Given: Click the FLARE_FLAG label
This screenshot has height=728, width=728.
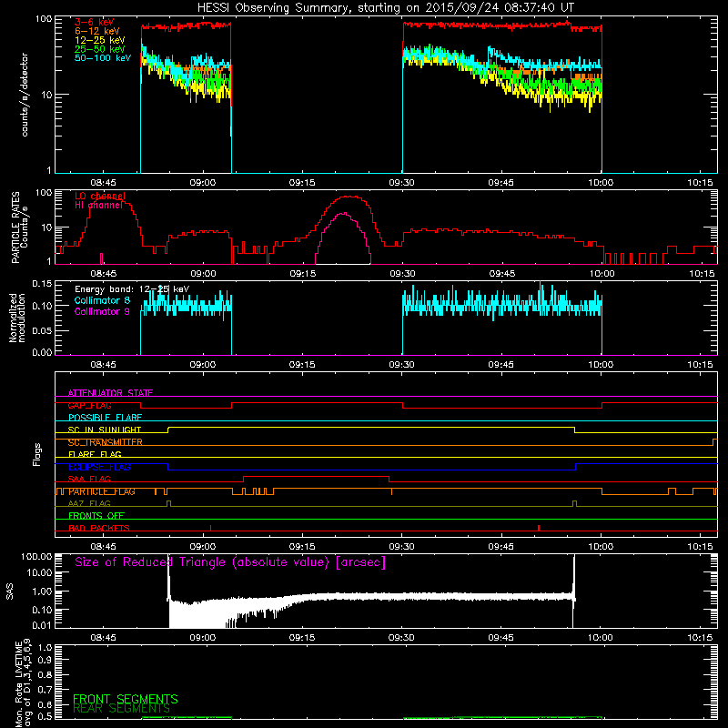Looking at the screenshot, I should click(x=95, y=454).
